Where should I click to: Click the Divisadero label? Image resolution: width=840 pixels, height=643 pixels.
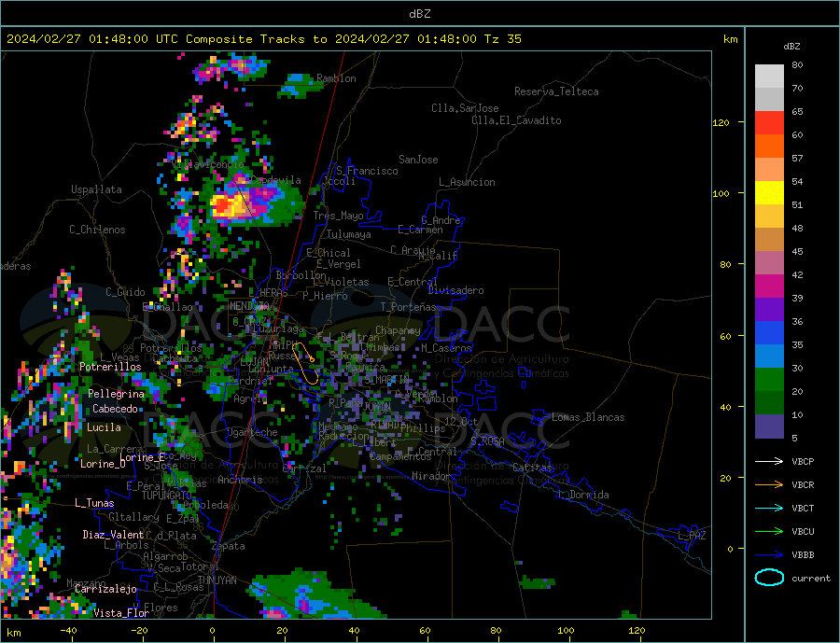[x=455, y=290]
